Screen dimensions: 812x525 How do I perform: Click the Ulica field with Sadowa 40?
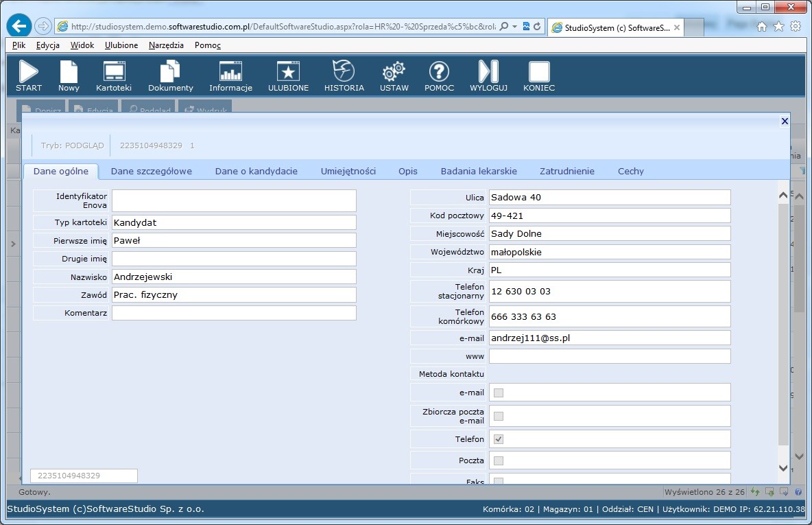(610, 198)
